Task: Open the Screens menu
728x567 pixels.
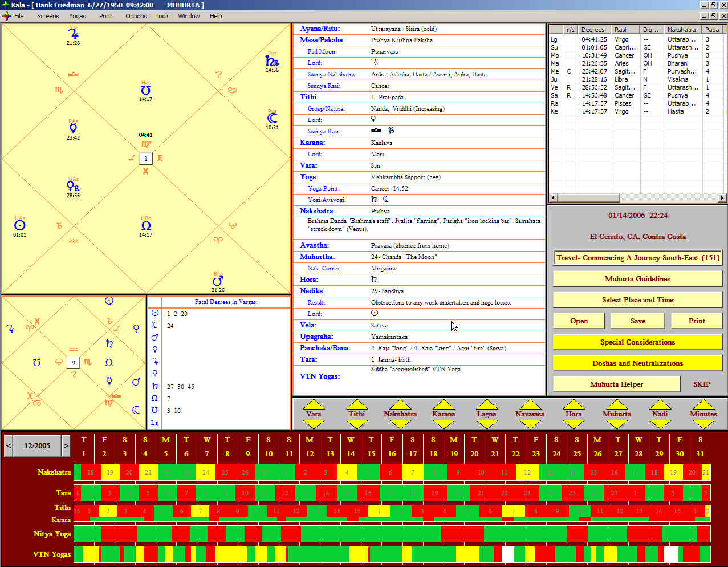Action: pyautogui.click(x=48, y=16)
